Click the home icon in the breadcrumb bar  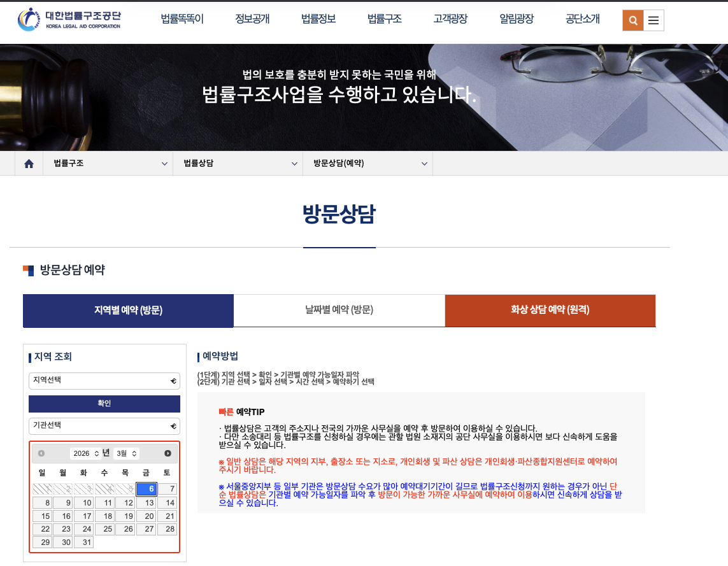tap(28, 164)
